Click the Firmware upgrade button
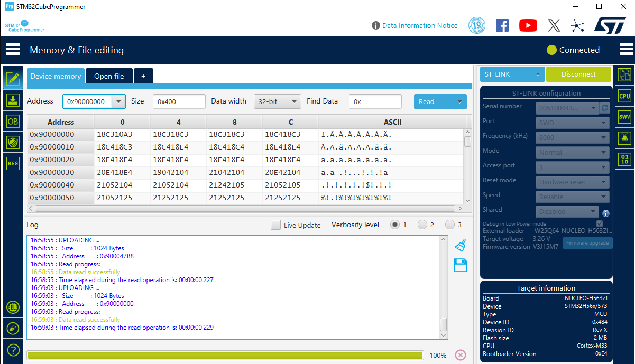 (587, 243)
